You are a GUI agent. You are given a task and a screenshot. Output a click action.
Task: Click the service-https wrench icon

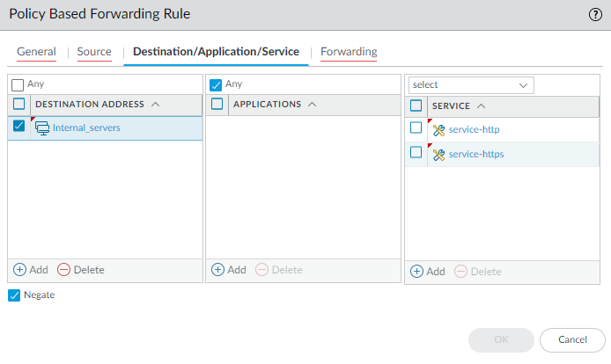click(438, 155)
